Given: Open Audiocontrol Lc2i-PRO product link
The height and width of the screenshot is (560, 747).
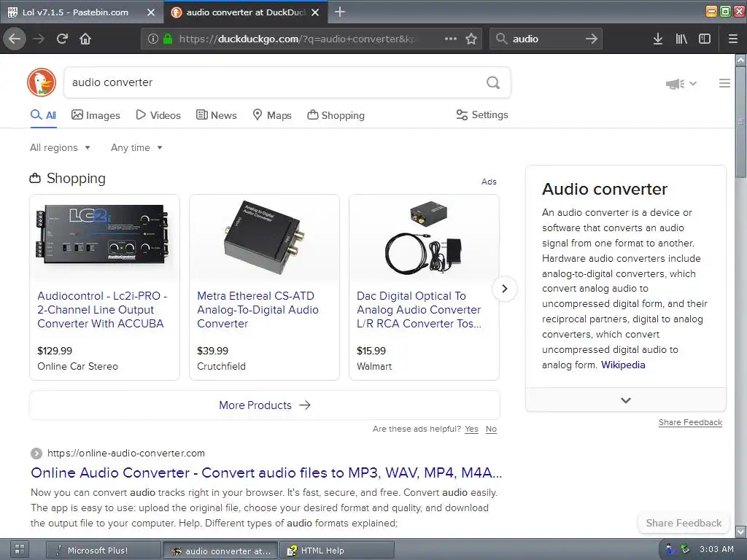Looking at the screenshot, I should point(102,309).
